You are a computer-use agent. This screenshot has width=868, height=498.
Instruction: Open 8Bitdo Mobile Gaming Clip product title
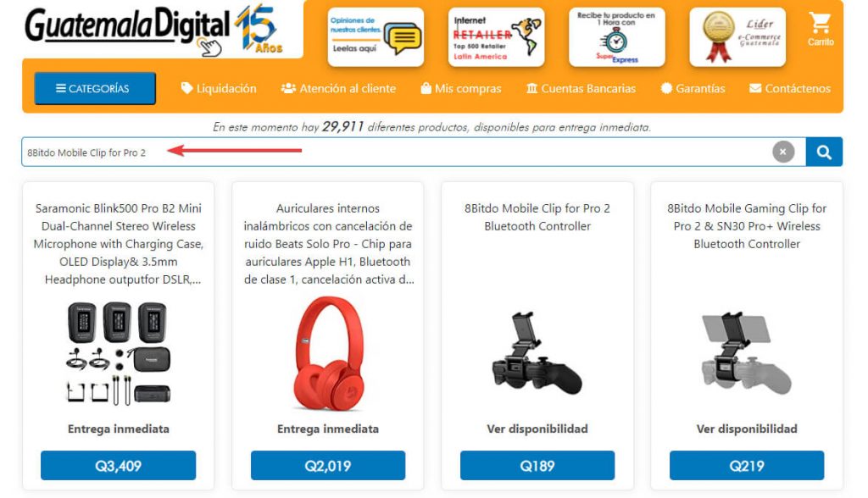747,226
